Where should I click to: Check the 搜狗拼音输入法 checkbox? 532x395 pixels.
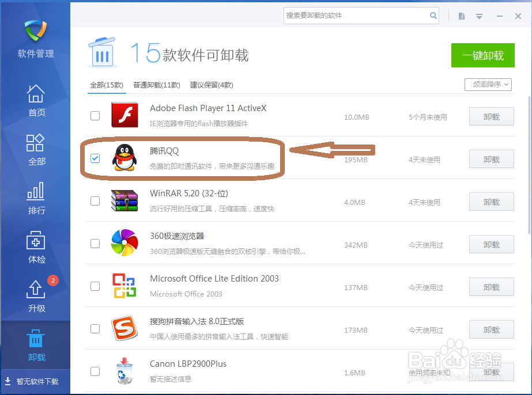(x=95, y=329)
